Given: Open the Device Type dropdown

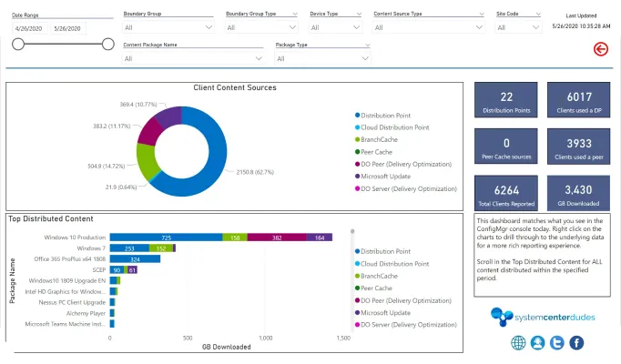Looking at the screenshot, I should tap(335, 27).
